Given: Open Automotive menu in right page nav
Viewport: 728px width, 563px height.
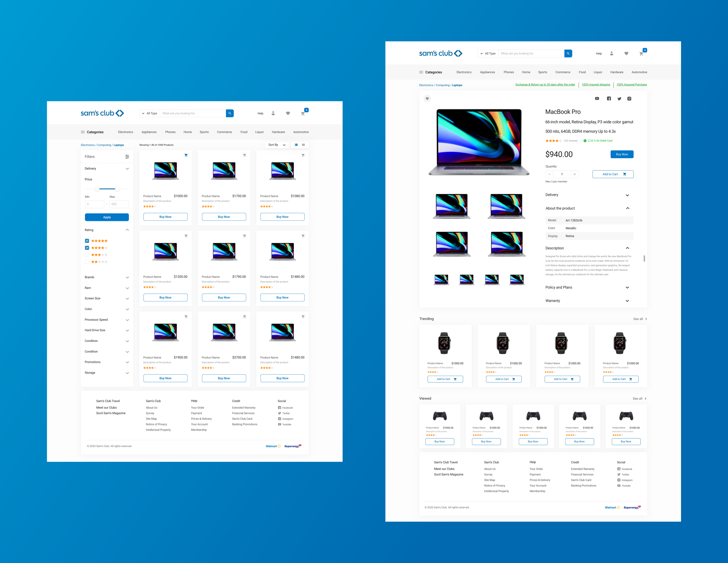Looking at the screenshot, I should click(x=639, y=72).
